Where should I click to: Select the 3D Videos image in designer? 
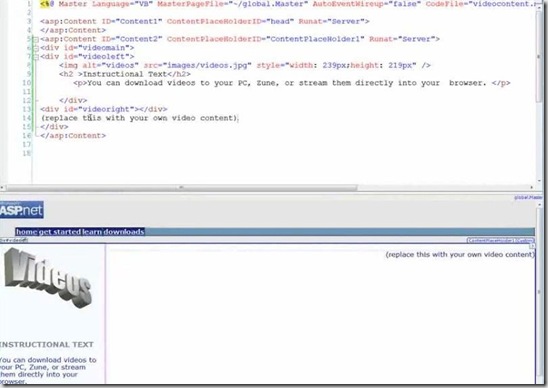(48, 278)
